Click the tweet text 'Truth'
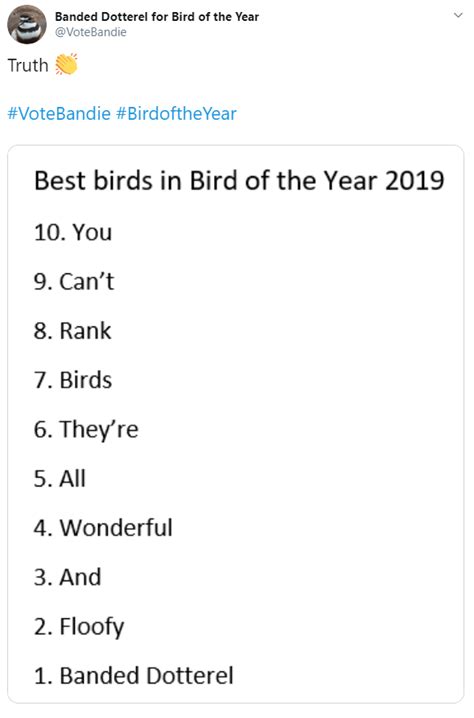 click(28, 65)
